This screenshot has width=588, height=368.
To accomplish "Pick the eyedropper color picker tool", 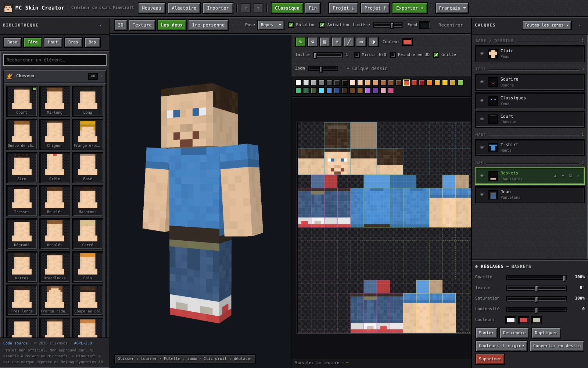I will tap(337, 42).
